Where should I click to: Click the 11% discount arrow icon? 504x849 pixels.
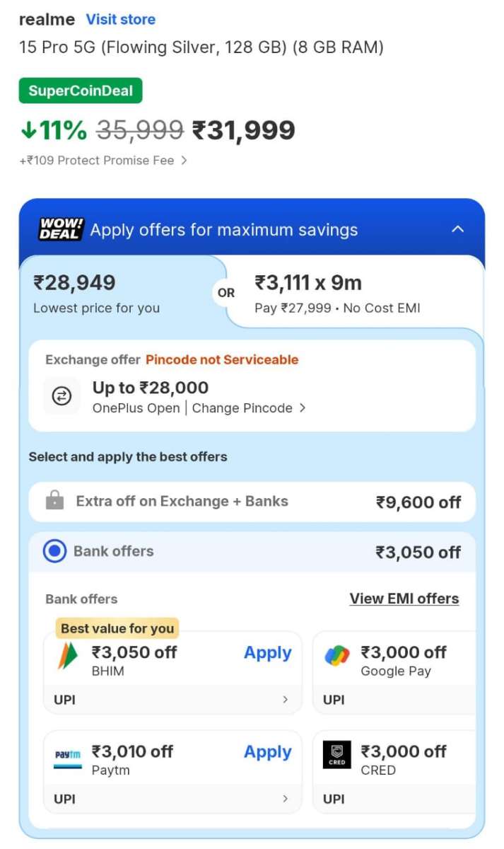coord(28,130)
